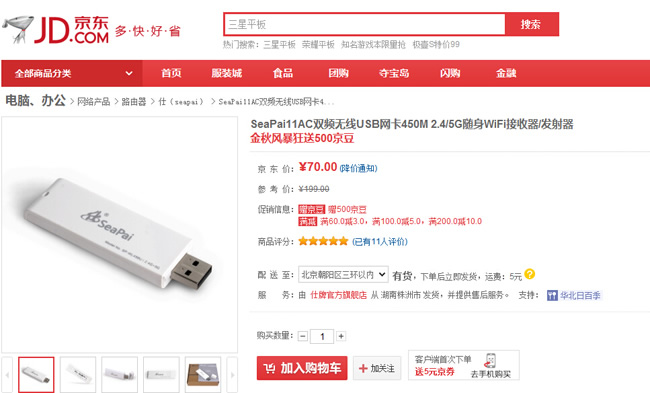The height and width of the screenshot is (393, 650).
Task: Click the yellow shipping fee help icon
Action: [x=529, y=274]
